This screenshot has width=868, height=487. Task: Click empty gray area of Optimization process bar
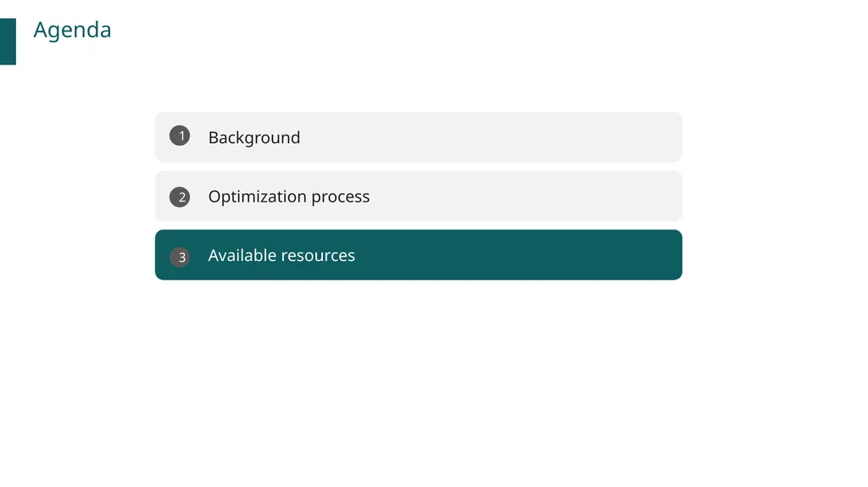coord(526,196)
